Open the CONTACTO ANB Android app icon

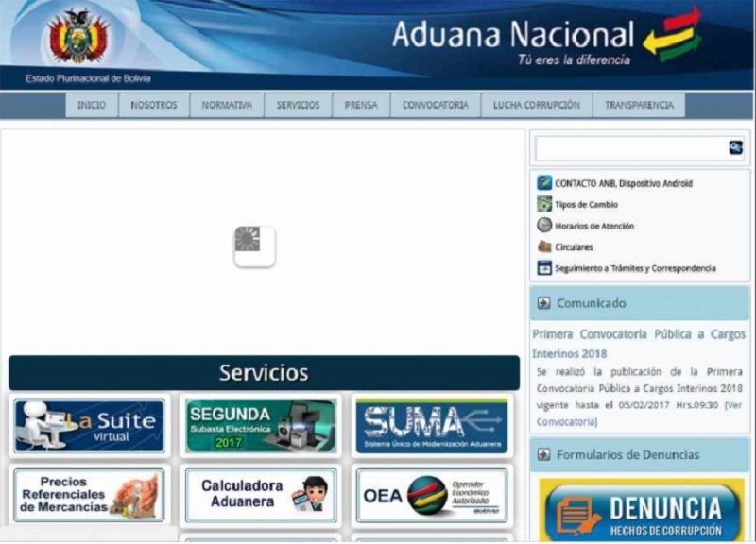click(544, 183)
